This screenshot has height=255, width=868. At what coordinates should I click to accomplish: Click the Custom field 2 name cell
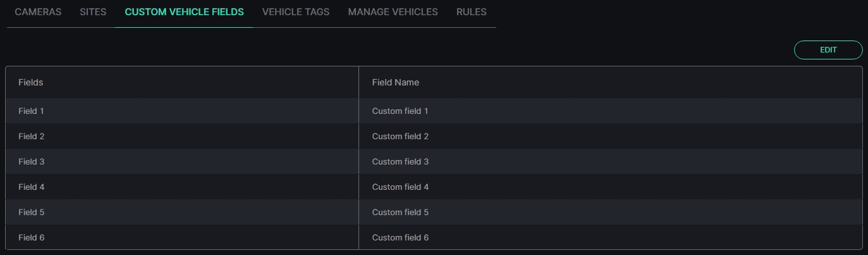coord(610,136)
